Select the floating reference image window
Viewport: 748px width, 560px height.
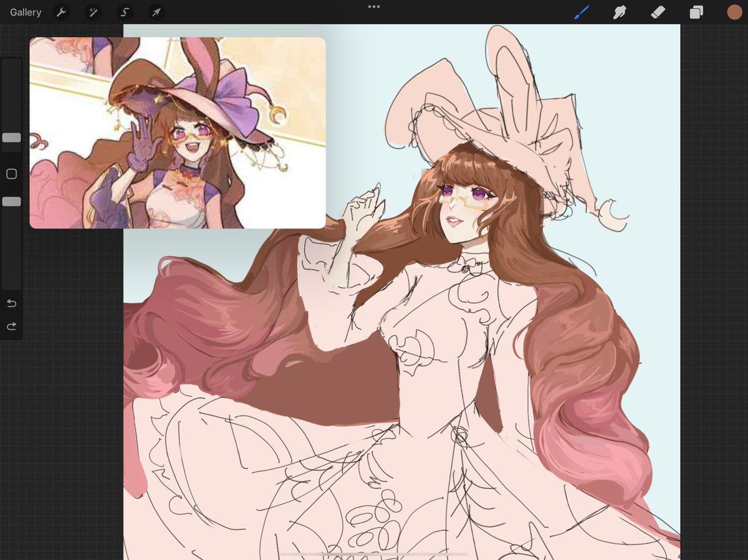[x=178, y=133]
